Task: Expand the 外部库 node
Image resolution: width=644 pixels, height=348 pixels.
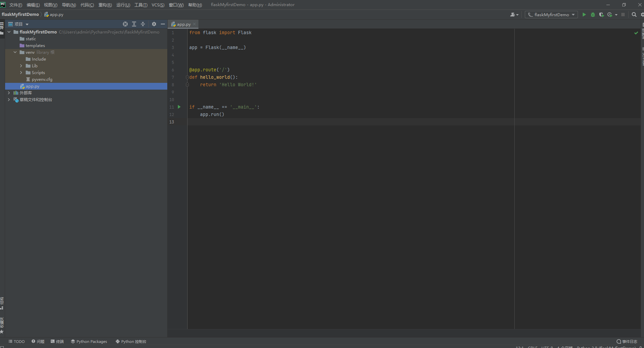Action: coord(9,93)
